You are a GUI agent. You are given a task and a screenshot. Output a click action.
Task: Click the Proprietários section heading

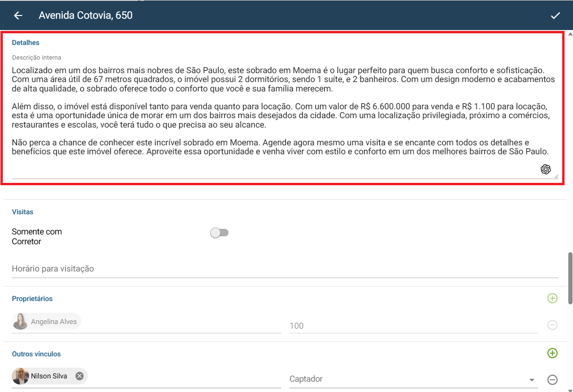(32, 299)
